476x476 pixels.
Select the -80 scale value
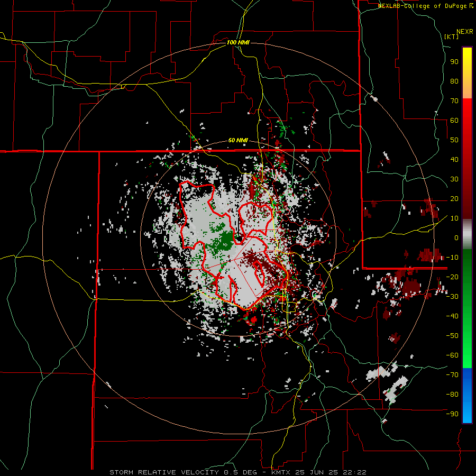coord(452,395)
